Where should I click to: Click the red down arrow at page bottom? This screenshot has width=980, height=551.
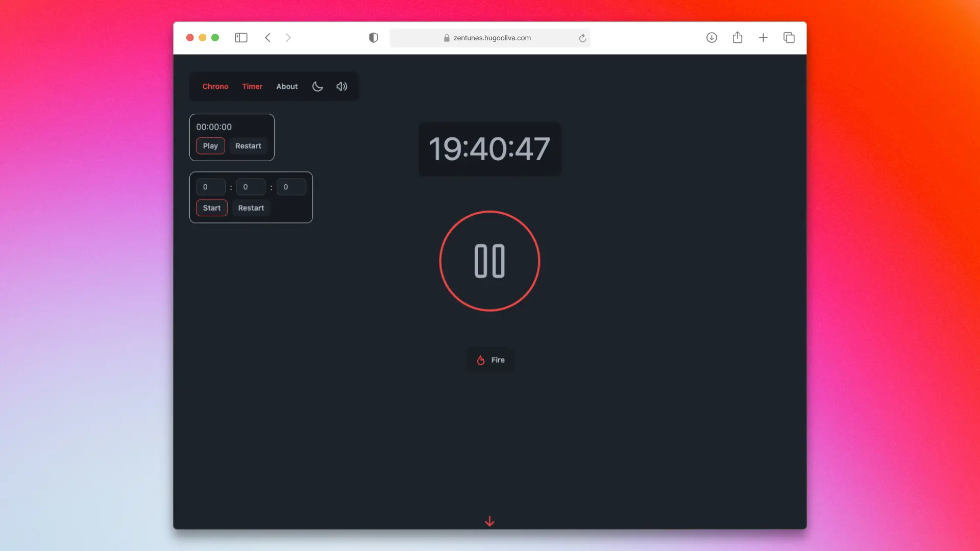489,521
